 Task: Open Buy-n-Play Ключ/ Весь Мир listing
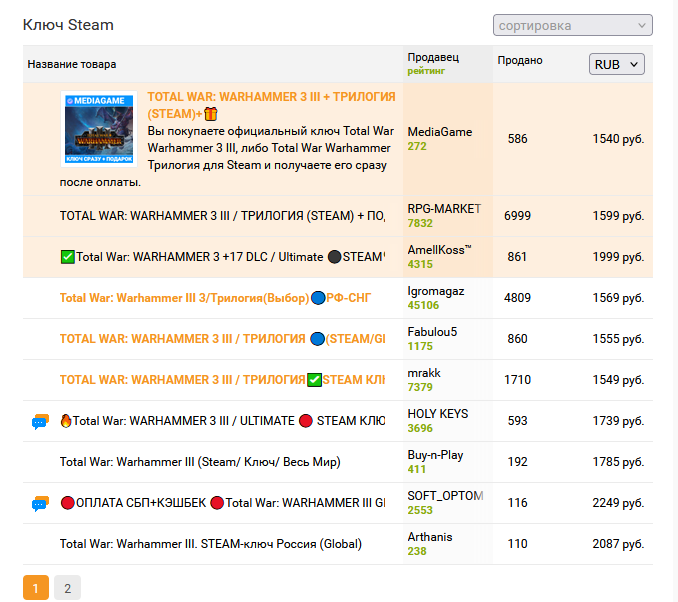click(200, 462)
